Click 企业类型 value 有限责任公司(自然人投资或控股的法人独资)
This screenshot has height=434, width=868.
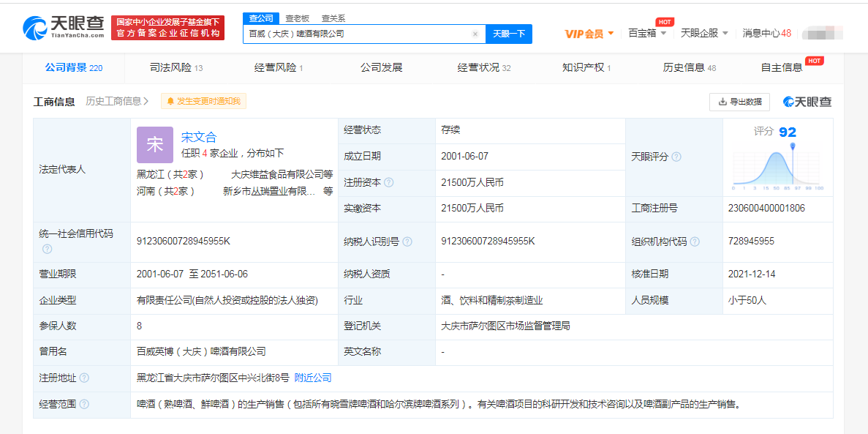point(227,300)
